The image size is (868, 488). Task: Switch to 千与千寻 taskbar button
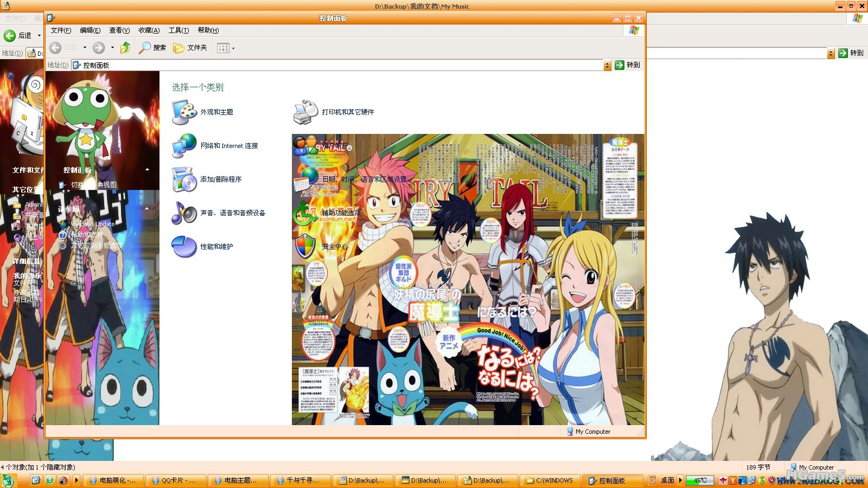301,480
